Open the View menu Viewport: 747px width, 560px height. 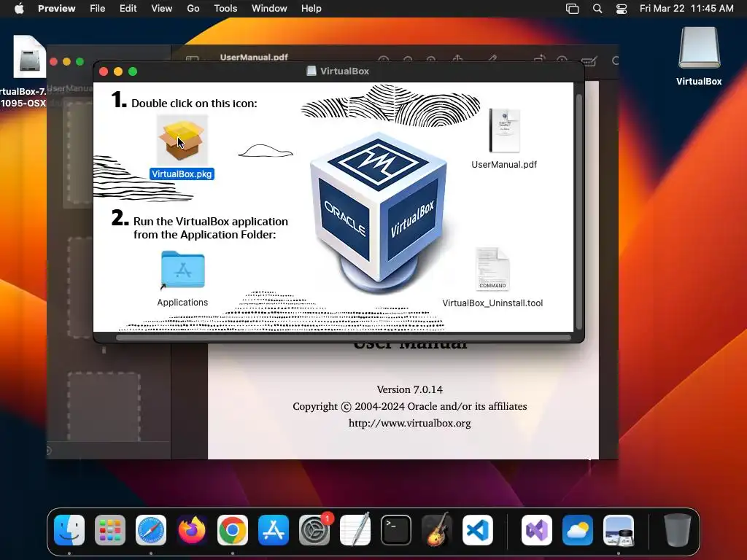click(161, 9)
